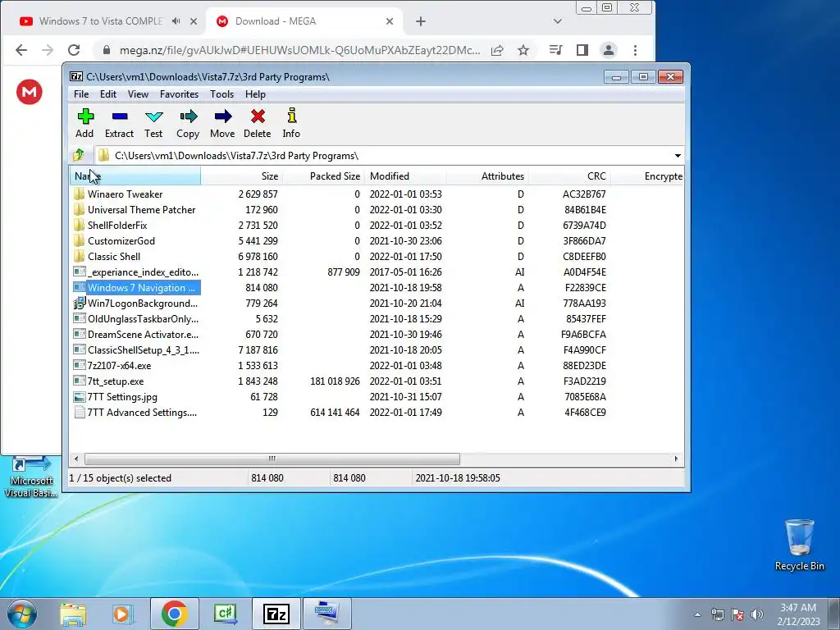This screenshot has height=630, width=840.
Task: Open Chrome media control icon
Action: point(555,50)
